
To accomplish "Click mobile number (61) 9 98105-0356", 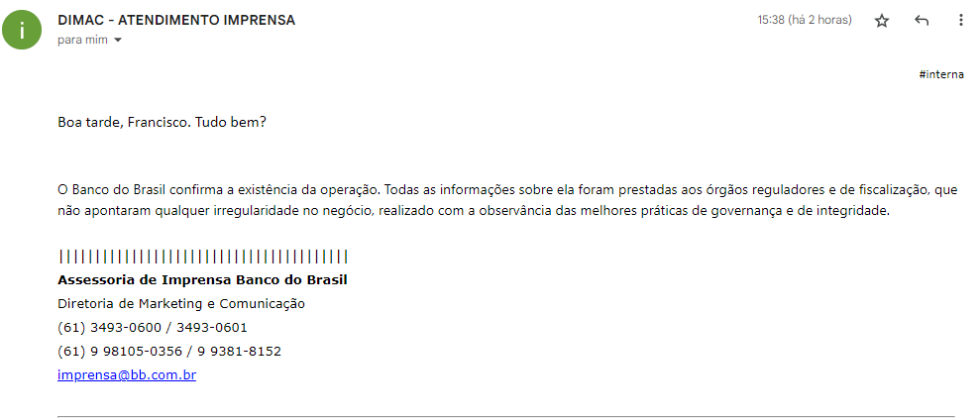I will pos(120,352).
